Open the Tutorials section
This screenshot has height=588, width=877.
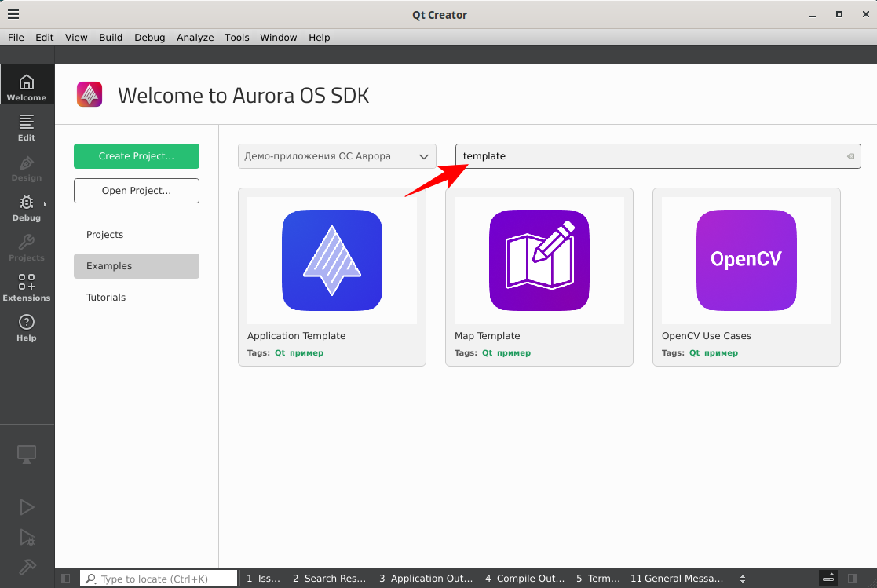click(137, 297)
